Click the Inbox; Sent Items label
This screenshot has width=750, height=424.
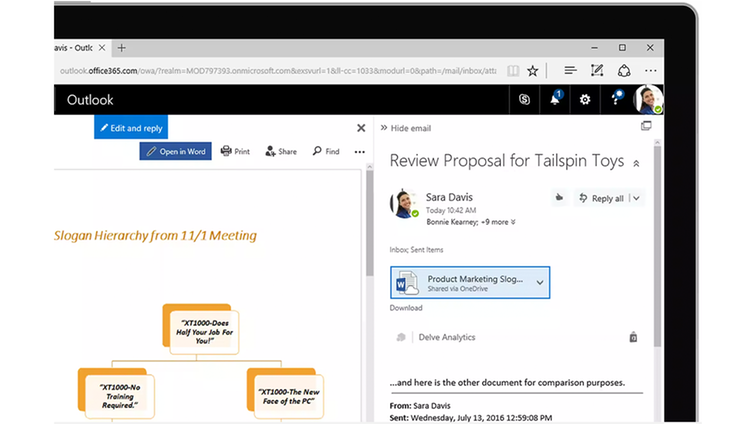416,250
